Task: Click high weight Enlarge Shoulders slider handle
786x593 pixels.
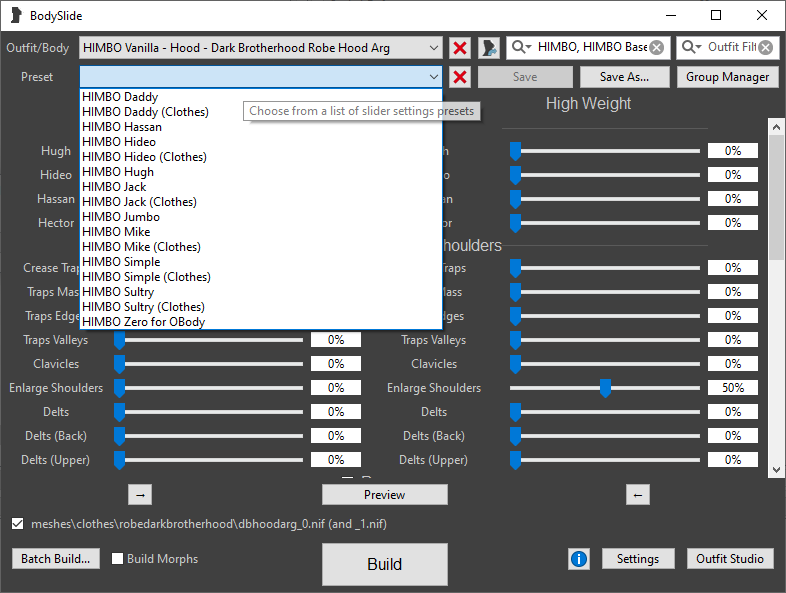Action: coord(606,388)
